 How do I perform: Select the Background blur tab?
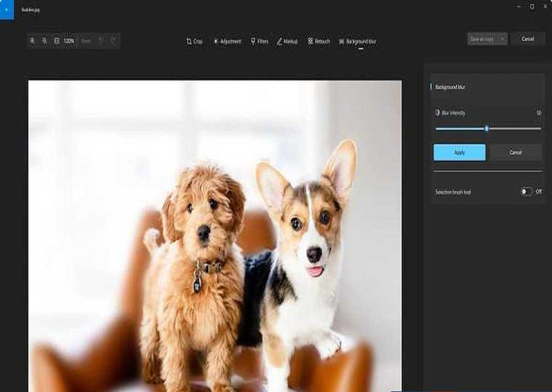point(357,41)
